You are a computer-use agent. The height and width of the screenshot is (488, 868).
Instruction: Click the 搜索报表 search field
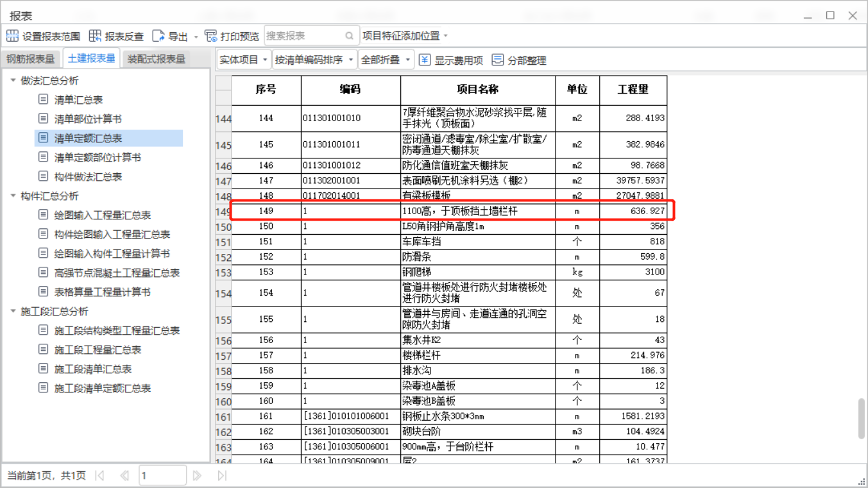[311, 36]
